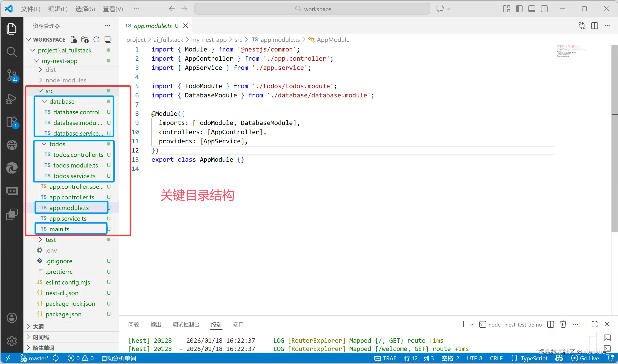Toggle the bottom panel visibility
This screenshot has width=618, height=364.
[532, 9]
